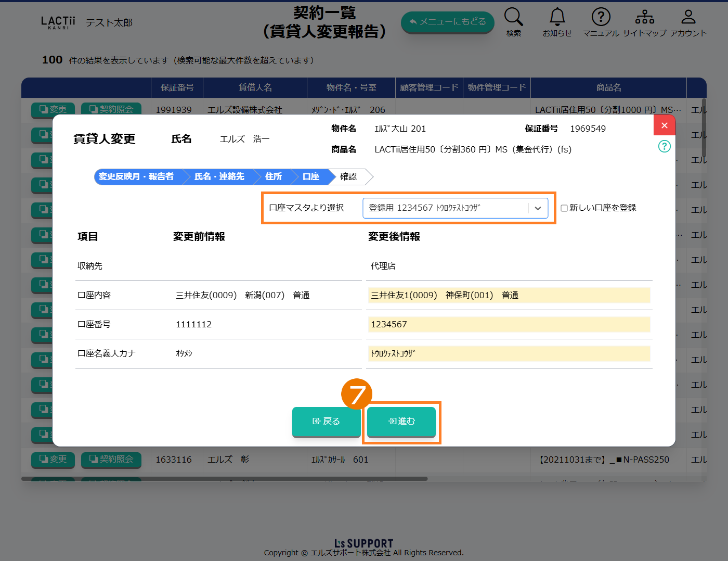Click 契約照会 for contract 1633116

click(x=111, y=460)
